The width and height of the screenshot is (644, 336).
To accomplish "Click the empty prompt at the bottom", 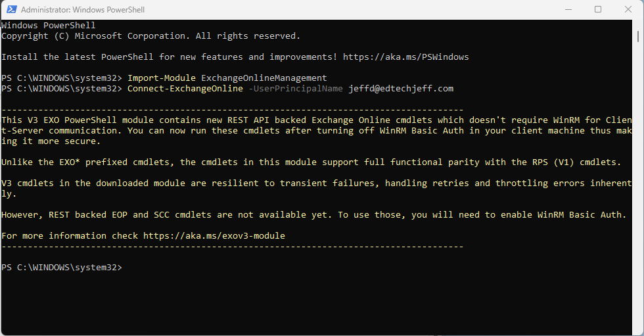I will (125, 268).
